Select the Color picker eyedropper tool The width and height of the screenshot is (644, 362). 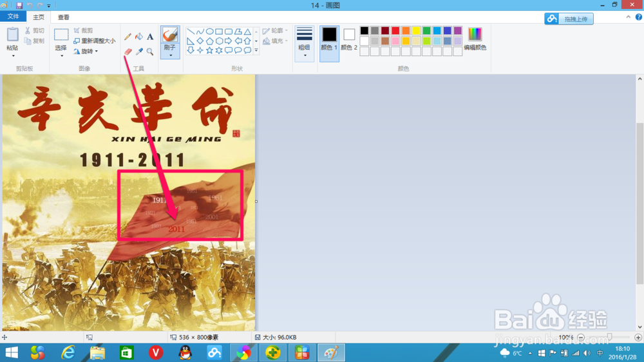139,52
